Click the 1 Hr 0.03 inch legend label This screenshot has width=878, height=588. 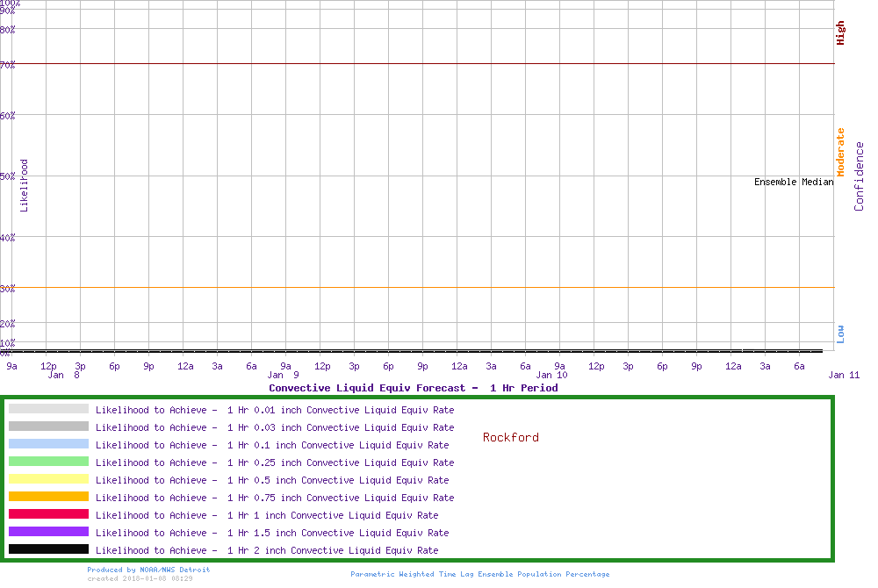[275, 427]
